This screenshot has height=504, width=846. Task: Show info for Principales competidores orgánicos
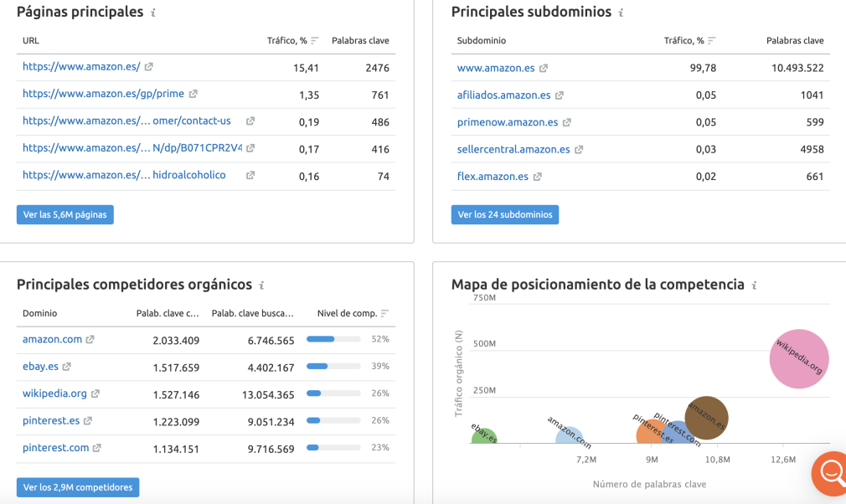click(x=261, y=285)
